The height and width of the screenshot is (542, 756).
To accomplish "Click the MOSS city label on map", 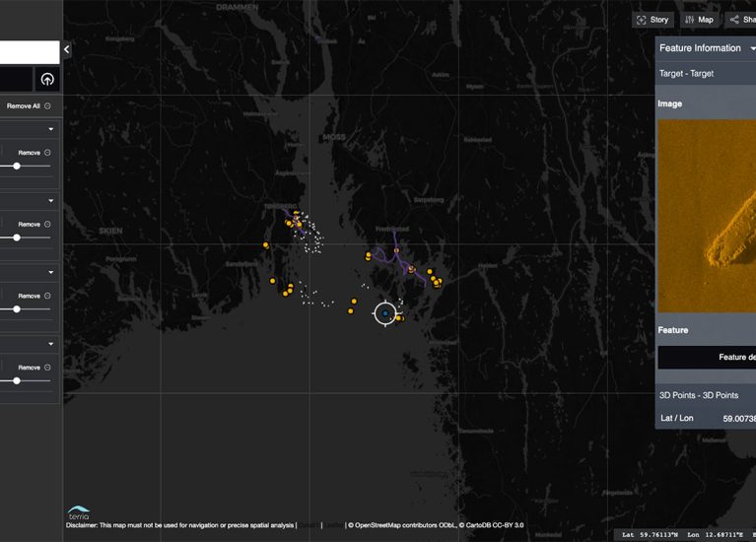I will [x=333, y=137].
